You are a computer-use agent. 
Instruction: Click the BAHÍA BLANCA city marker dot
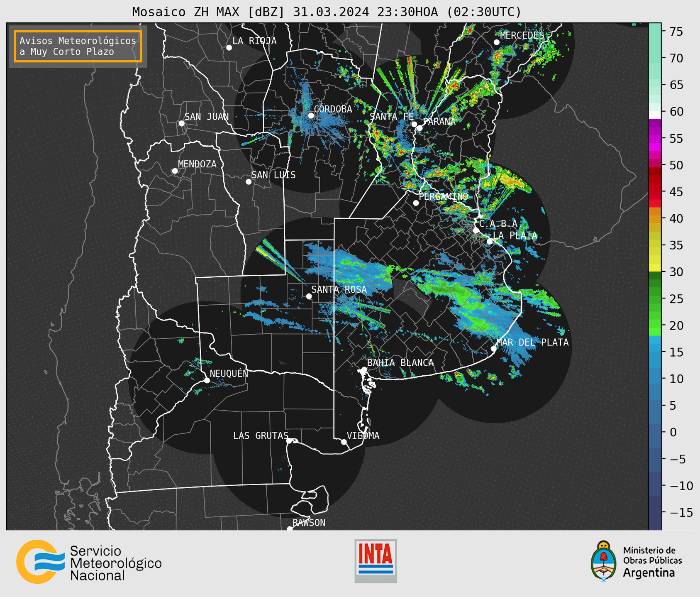364,369
